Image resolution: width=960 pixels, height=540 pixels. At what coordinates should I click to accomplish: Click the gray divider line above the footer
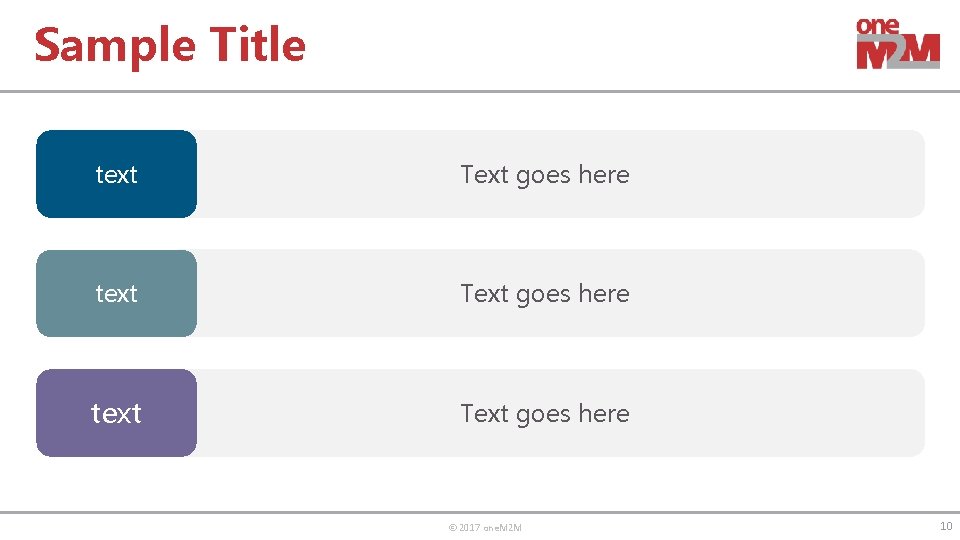(x=480, y=512)
